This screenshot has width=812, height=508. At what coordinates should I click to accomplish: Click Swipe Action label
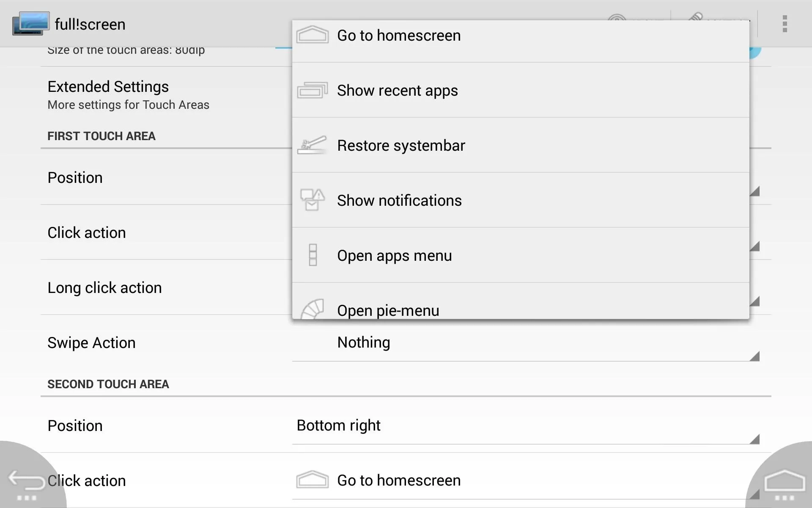91,342
